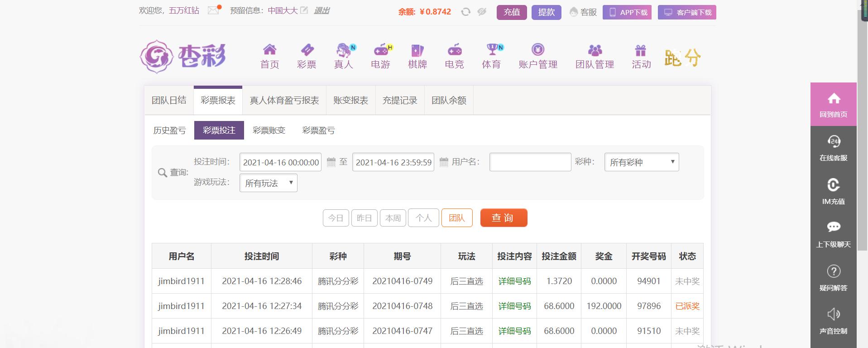Open 疑问解答 help icon
This screenshot has height=348, width=868.
coord(834,278)
